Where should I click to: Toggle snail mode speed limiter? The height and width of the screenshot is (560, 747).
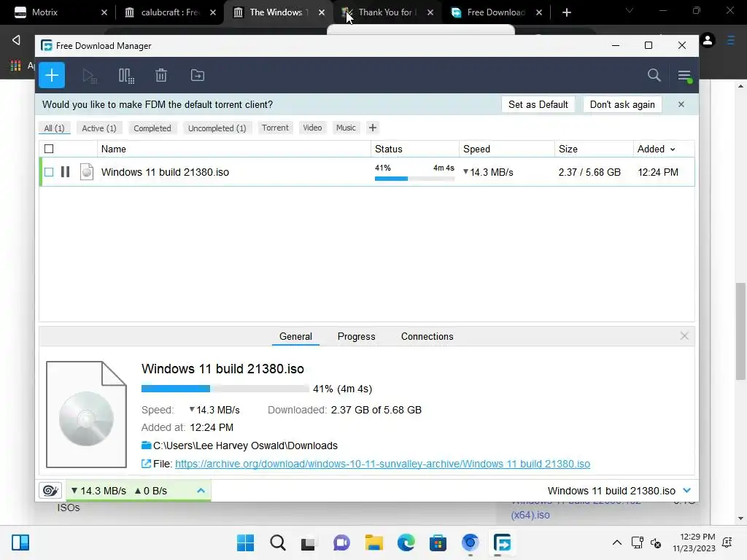[50, 491]
